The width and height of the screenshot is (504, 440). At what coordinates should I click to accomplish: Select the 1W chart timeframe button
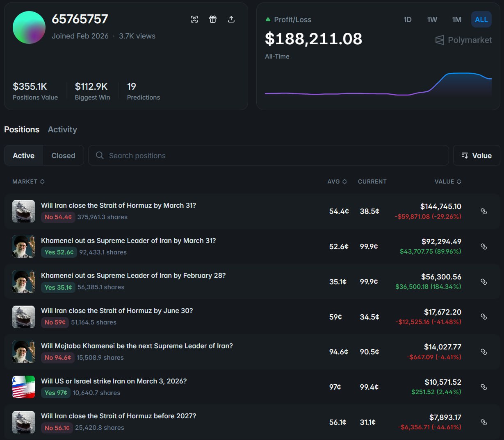point(432,20)
